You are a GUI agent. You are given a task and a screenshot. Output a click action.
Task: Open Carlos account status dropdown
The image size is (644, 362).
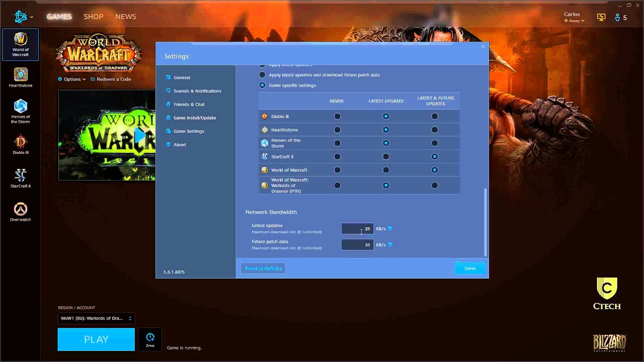(574, 21)
